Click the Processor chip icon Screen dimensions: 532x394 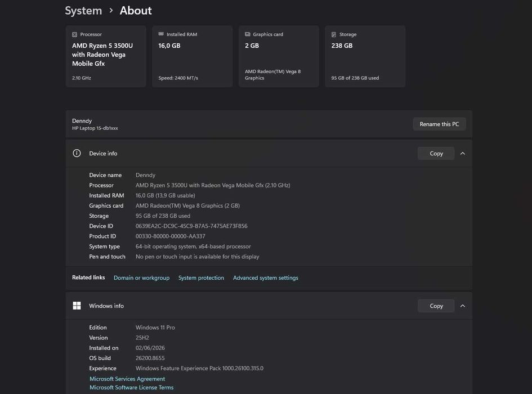pos(75,34)
